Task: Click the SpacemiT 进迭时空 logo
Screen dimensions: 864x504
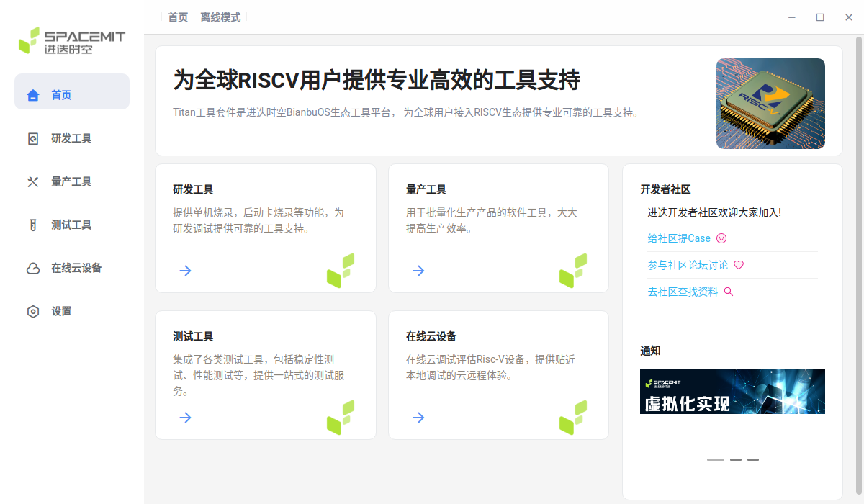Action: (72, 41)
